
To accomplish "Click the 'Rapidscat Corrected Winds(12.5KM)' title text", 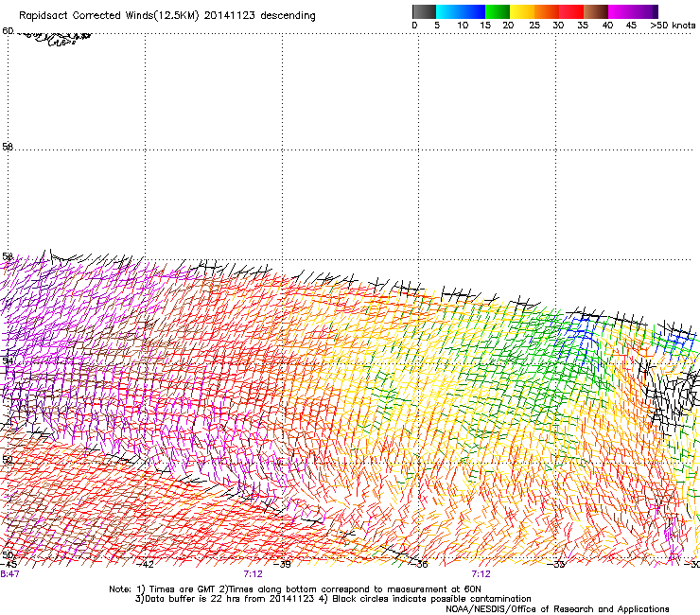I will point(109,16).
